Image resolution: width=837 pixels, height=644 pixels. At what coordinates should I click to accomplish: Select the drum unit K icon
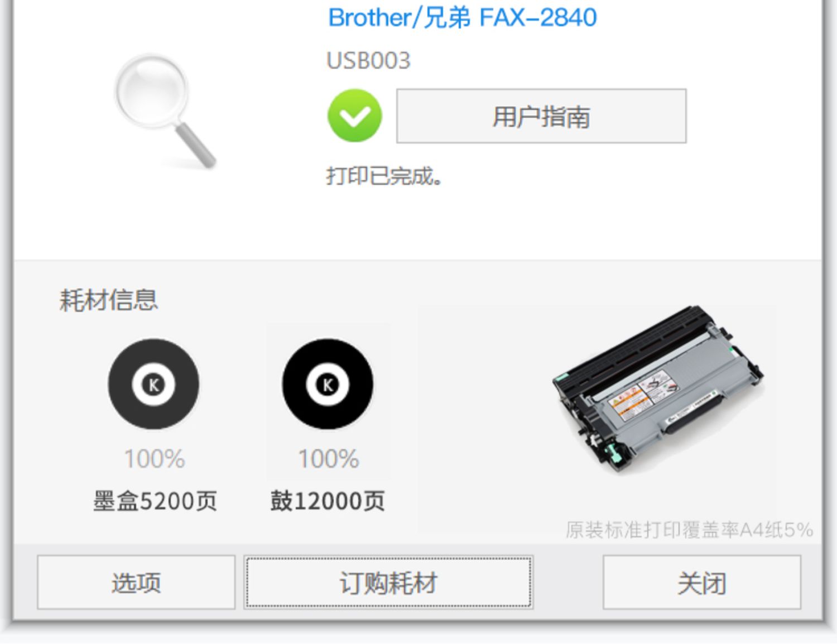point(328,384)
